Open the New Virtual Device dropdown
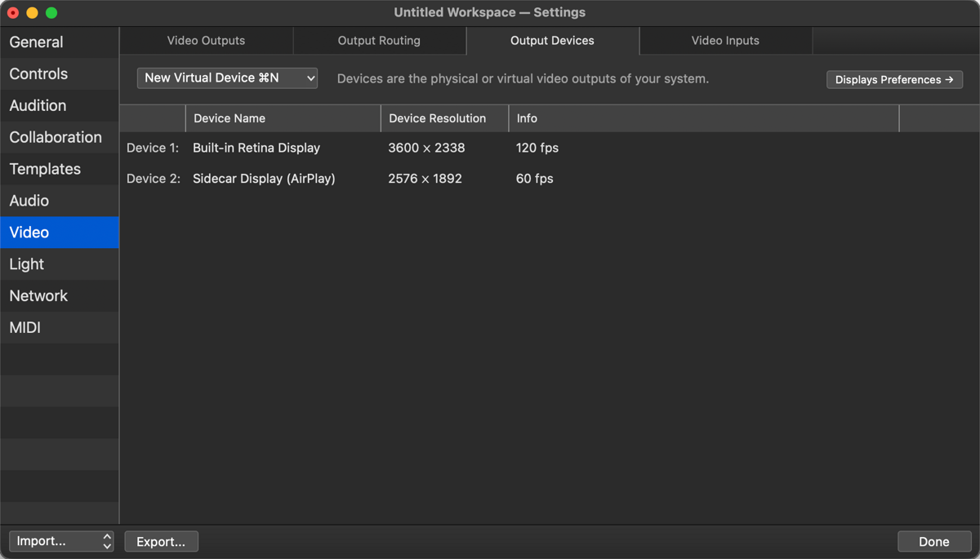This screenshot has width=980, height=559. click(x=227, y=78)
